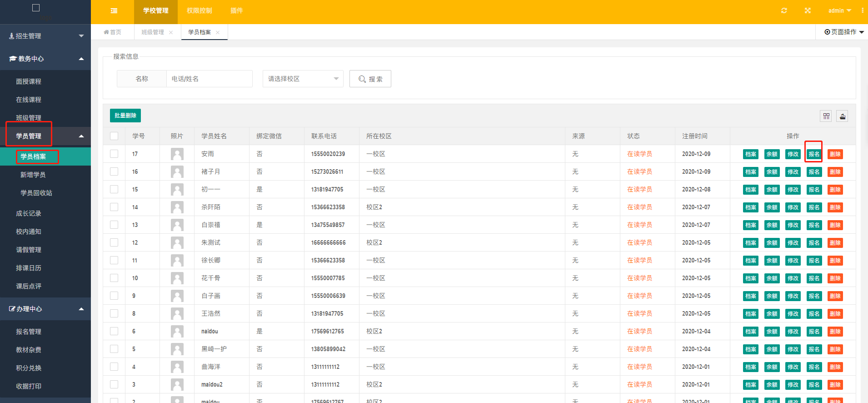The width and height of the screenshot is (868, 403).
Task: Expand the 招生管理 sidebar section
Action: click(45, 36)
